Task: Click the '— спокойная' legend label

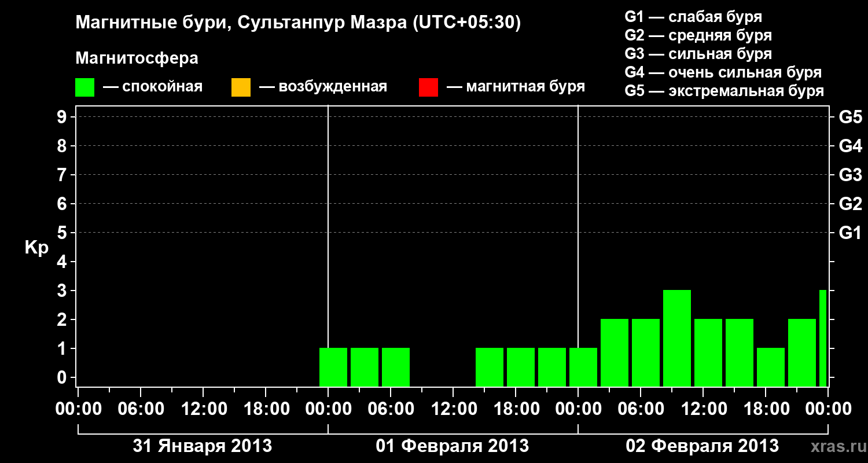Action: pyautogui.click(x=153, y=87)
